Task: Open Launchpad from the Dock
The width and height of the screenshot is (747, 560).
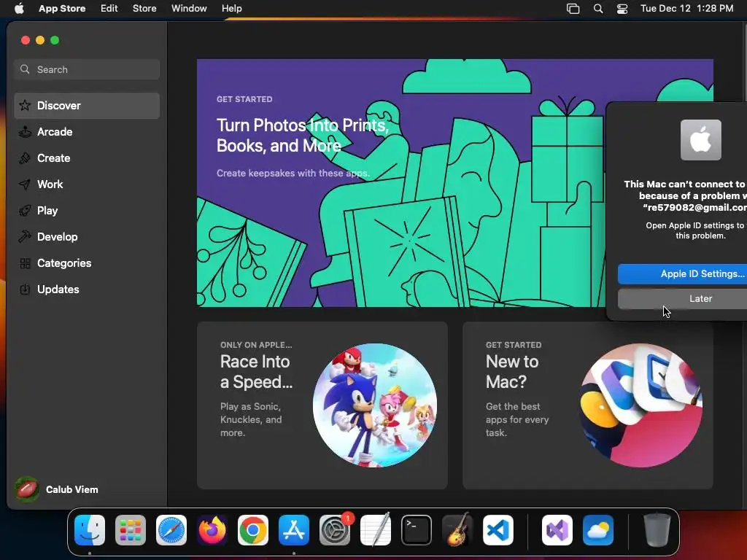Action: [x=131, y=530]
